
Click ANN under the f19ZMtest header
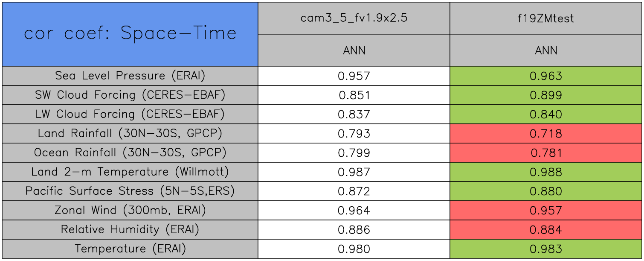[x=546, y=50]
